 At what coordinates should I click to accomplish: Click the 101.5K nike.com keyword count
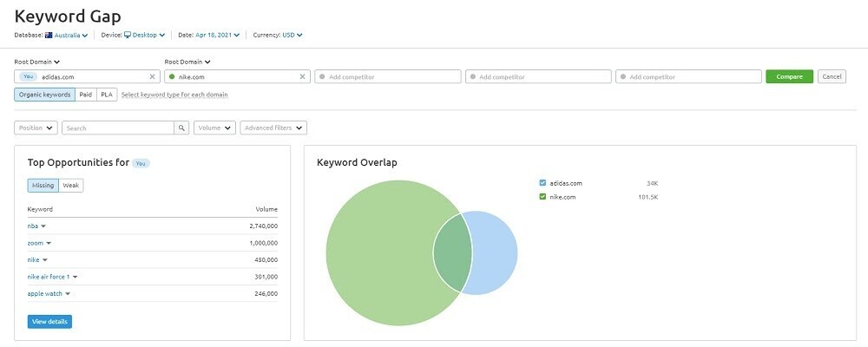(x=648, y=197)
